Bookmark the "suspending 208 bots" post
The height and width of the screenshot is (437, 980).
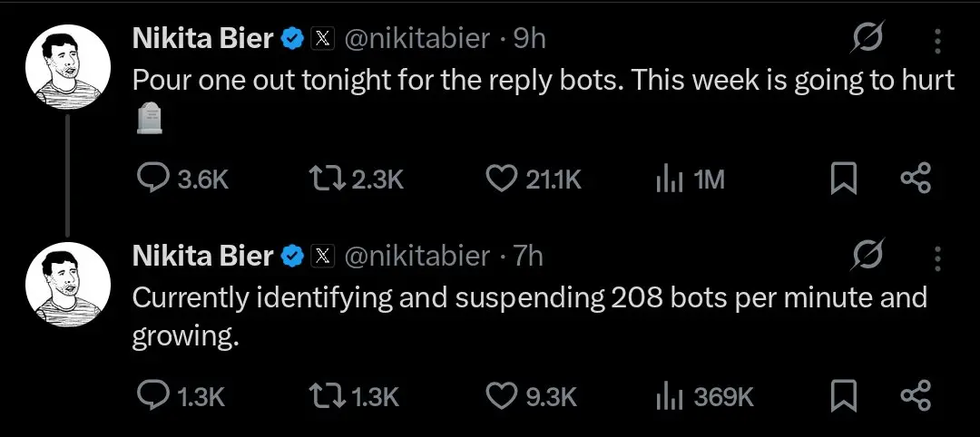click(844, 395)
